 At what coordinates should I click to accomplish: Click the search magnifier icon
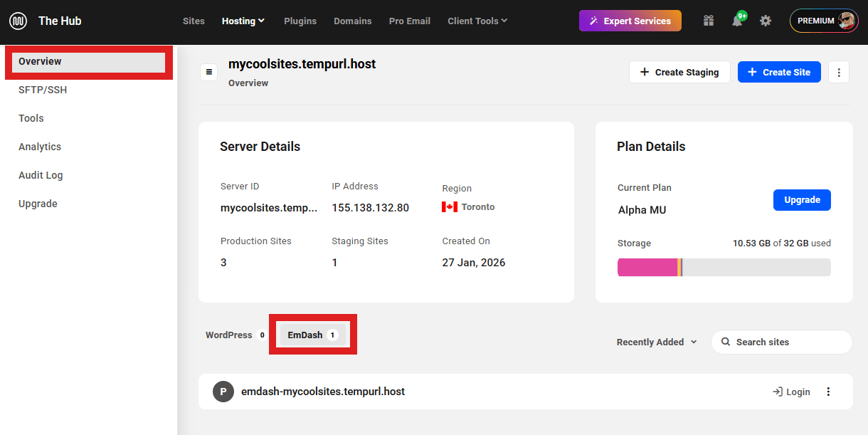point(726,342)
